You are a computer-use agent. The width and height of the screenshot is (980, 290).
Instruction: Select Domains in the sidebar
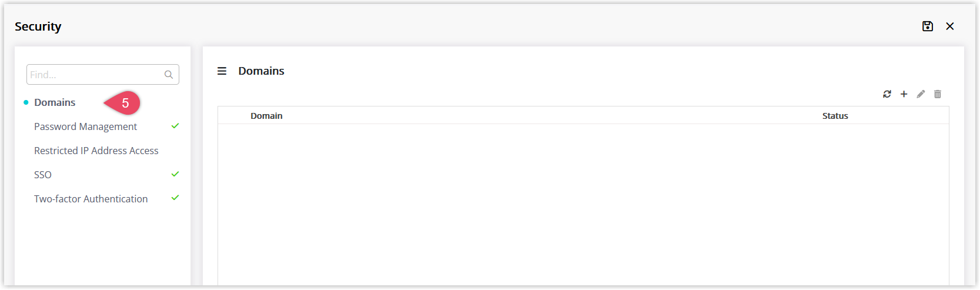(x=55, y=102)
